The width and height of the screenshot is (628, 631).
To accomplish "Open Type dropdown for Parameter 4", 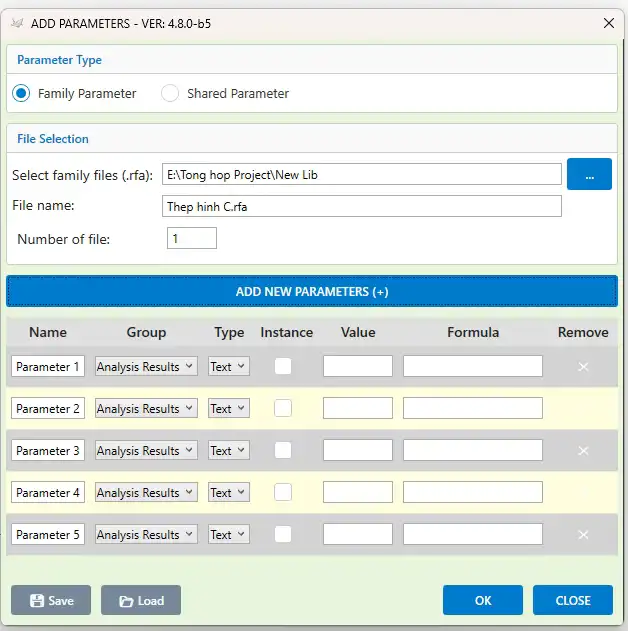I will coord(229,492).
